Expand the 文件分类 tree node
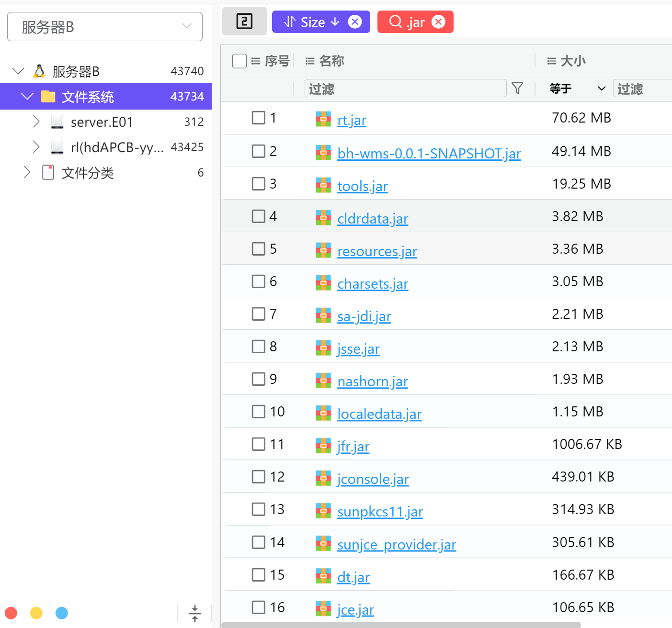This screenshot has height=628, width=672. coord(27,172)
